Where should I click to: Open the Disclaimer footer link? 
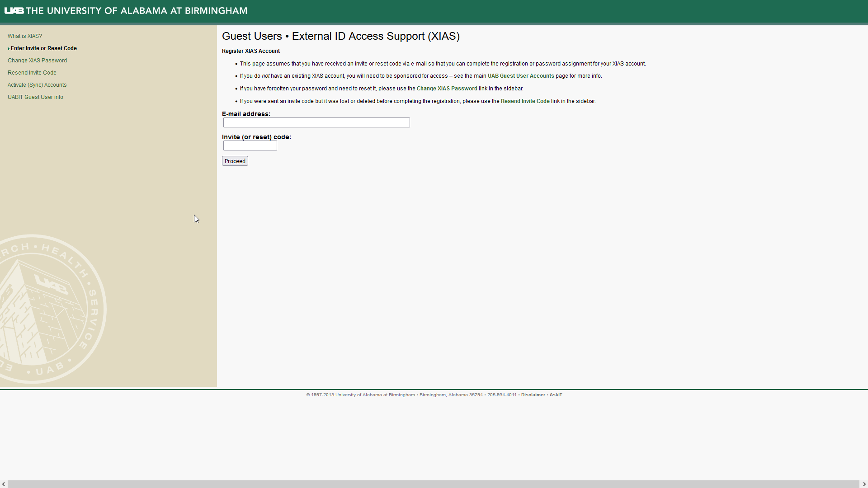point(533,395)
